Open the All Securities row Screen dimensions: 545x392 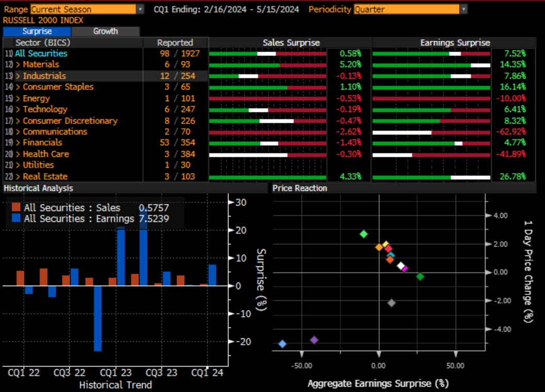click(x=41, y=54)
